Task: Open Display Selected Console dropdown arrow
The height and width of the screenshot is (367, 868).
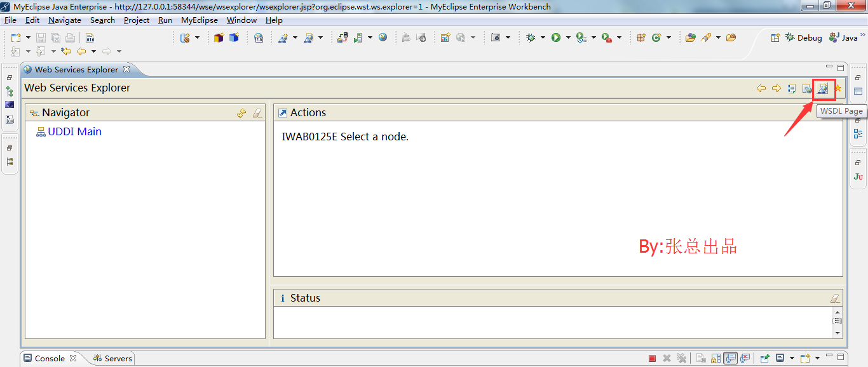Action: point(792,358)
